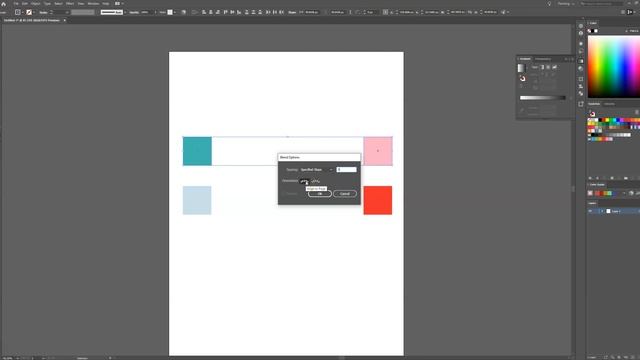Open the Type menu

point(47,4)
